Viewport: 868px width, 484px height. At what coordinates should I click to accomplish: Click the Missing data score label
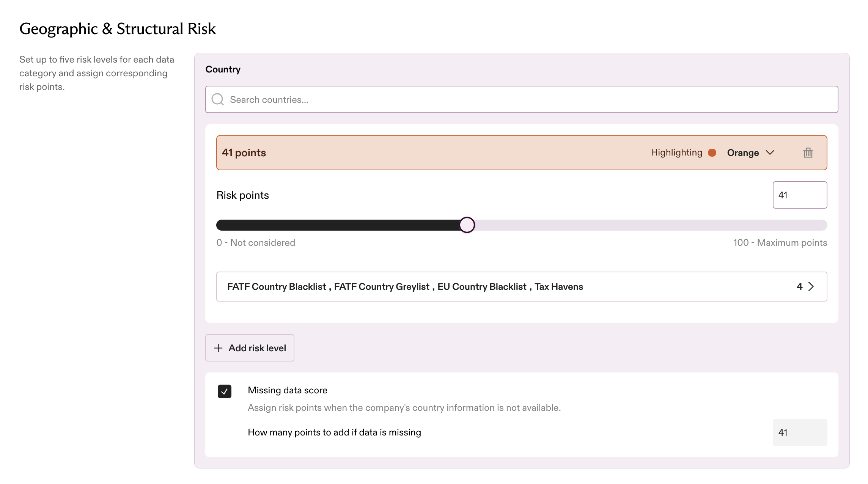point(288,390)
